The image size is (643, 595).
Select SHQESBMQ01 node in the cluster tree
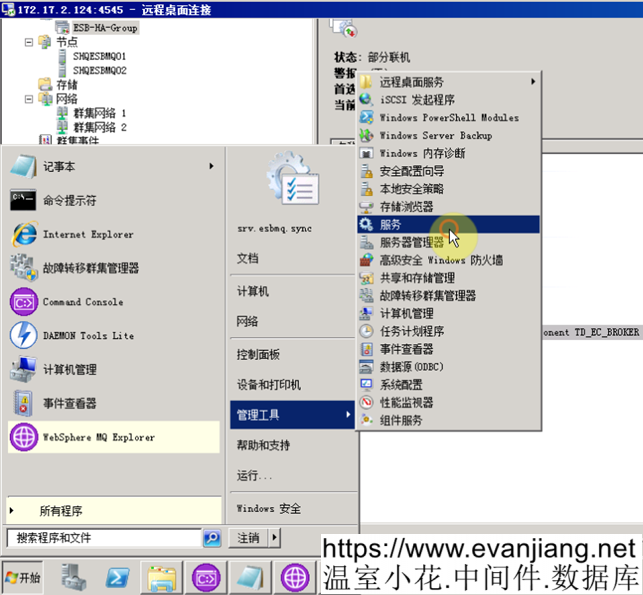pos(99,57)
